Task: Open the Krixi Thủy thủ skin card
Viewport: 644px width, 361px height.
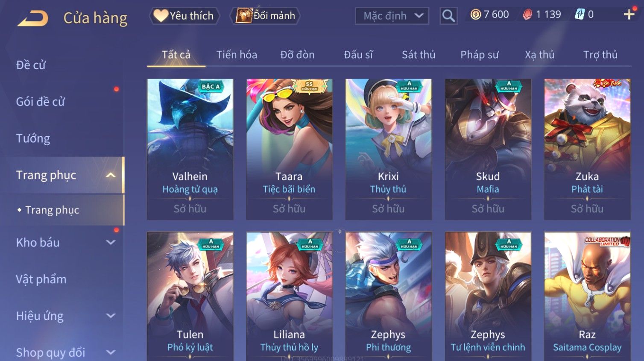Action: click(x=388, y=149)
